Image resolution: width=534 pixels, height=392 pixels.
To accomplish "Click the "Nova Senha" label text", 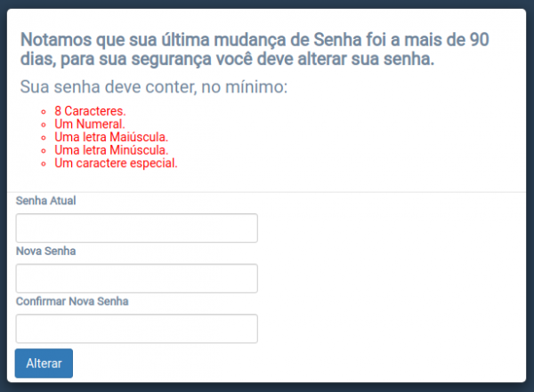I will coord(46,252).
